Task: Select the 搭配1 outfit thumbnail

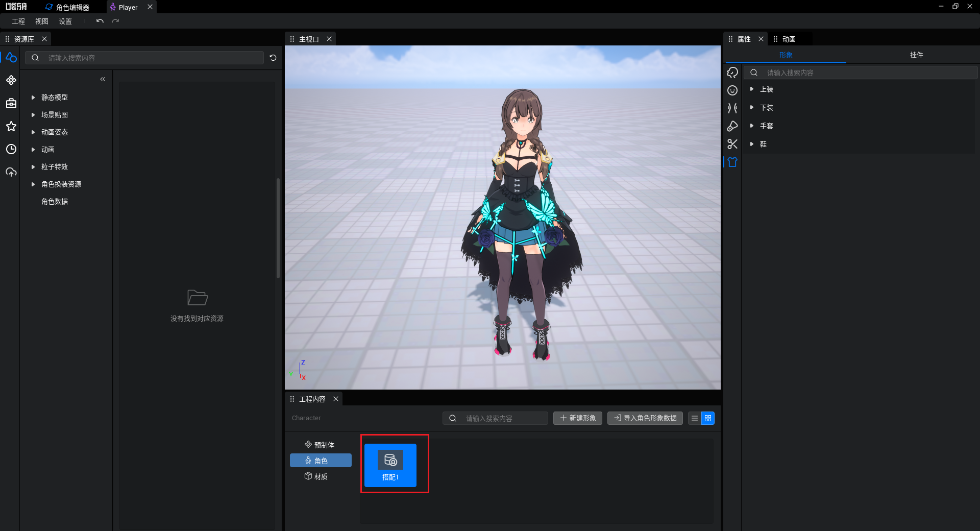Action: pos(390,465)
